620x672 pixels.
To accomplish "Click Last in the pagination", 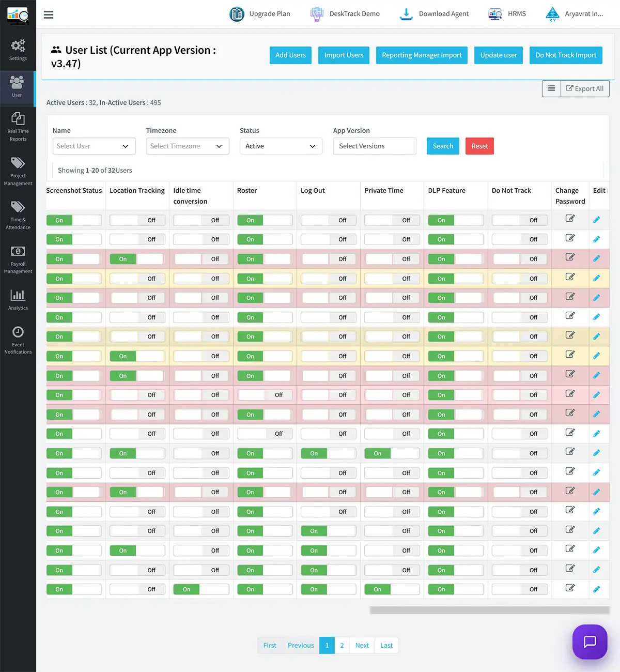I will click(x=386, y=646).
